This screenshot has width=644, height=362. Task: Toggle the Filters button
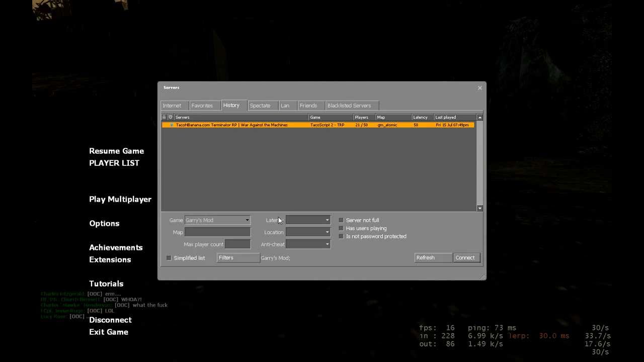pos(238,258)
